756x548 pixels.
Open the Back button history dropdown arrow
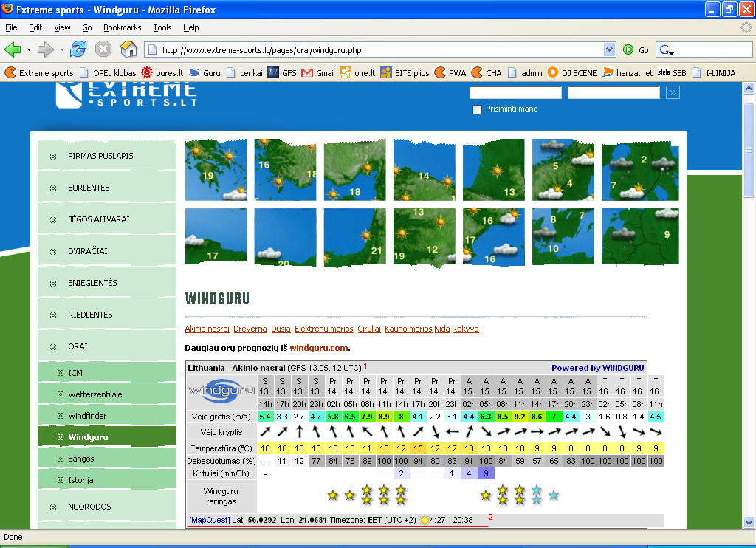point(29,49)
